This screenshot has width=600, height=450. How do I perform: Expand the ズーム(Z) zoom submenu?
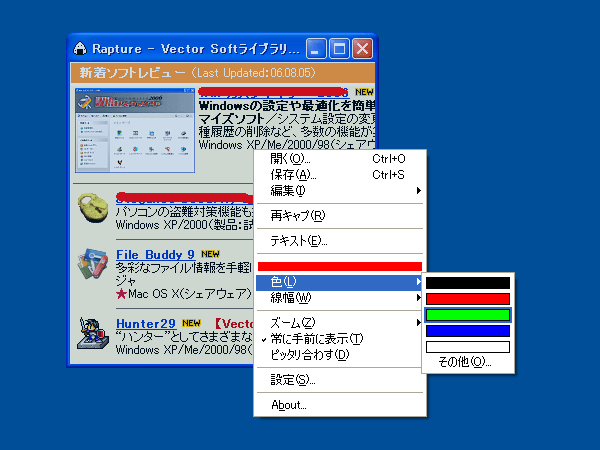coord(340,323)
